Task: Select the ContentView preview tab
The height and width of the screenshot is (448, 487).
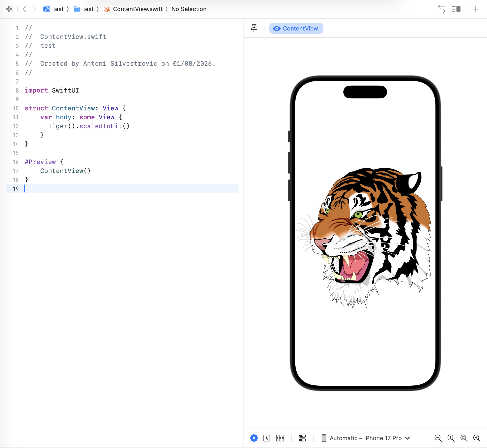Action: (296, 28)
